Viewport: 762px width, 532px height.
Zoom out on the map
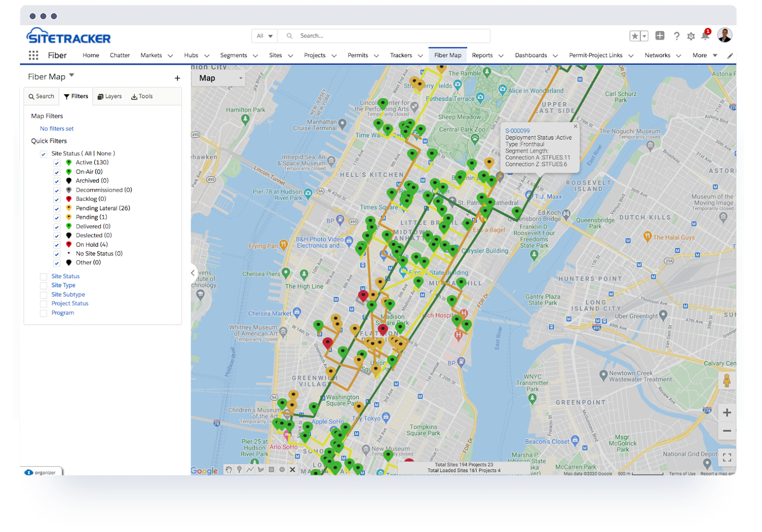pos(727,431)
